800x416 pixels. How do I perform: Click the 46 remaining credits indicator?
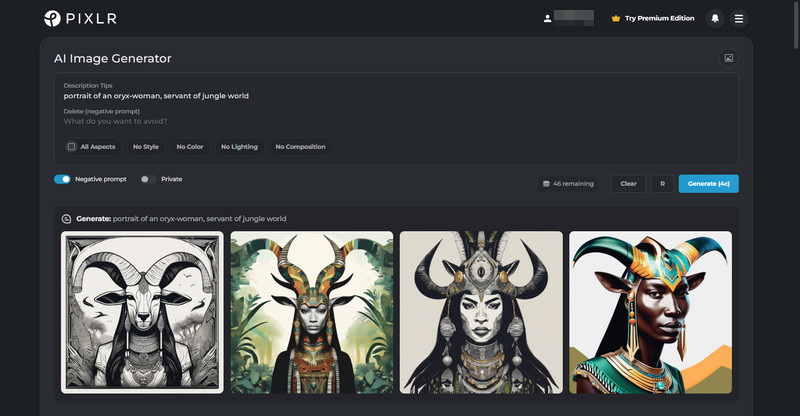point(568,184)
